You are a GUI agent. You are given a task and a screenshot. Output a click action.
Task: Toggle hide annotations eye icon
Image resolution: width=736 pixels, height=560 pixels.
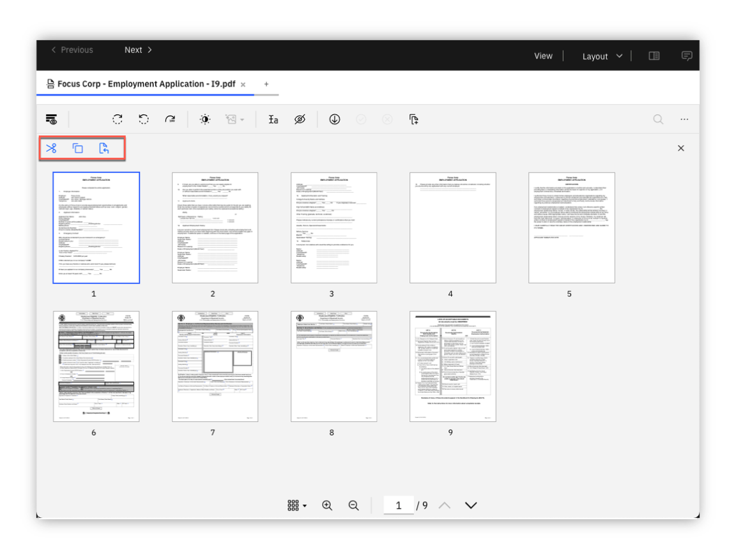300,119
